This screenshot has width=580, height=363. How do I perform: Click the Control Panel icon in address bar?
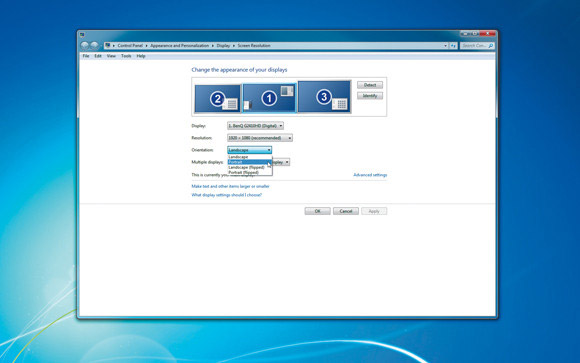pos(108,46)
